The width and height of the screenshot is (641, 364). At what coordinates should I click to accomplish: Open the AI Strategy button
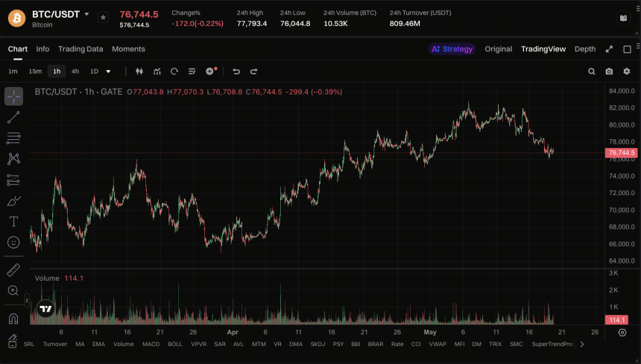click(x=452, y=49)
